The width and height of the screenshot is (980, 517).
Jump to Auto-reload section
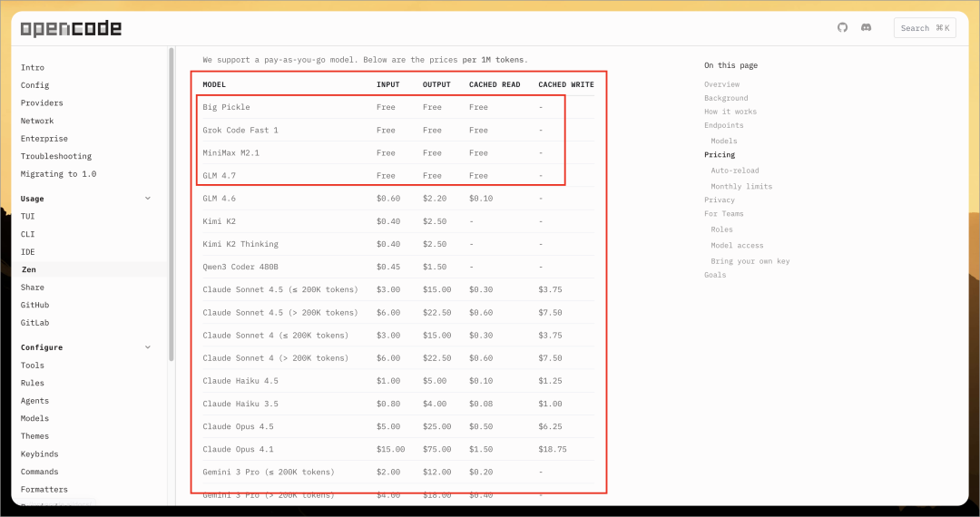click(x=735, y=171)
